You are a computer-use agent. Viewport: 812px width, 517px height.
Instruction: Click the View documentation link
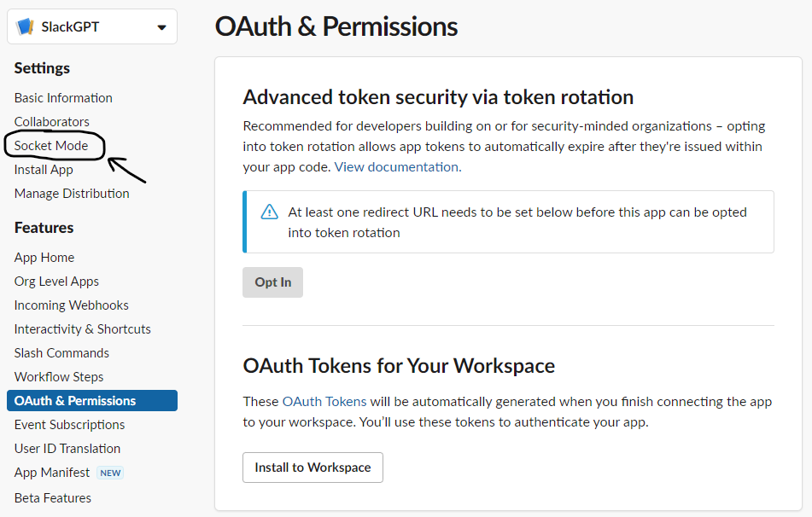click(x=397, y=167)
